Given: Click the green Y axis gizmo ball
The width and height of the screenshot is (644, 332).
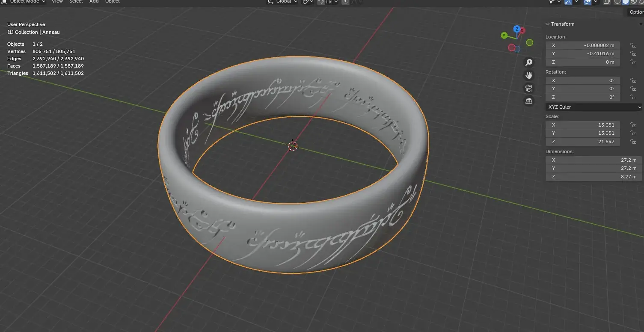Looking at the screenshot, I should click(505, 36).
